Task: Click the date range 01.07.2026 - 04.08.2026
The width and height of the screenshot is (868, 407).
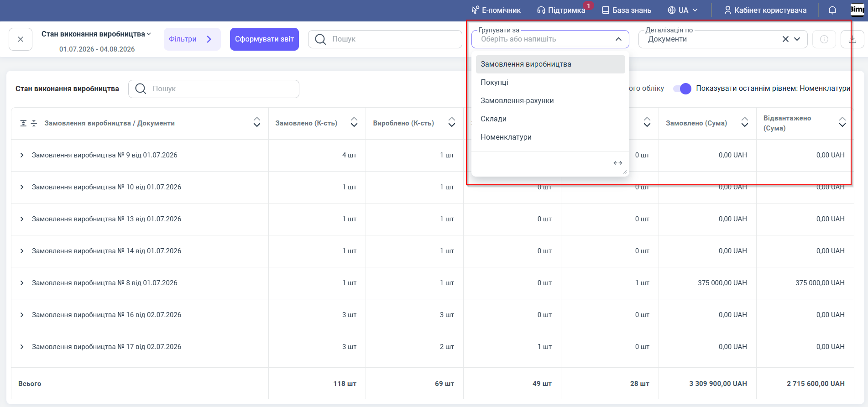Action: pos(97,49)
